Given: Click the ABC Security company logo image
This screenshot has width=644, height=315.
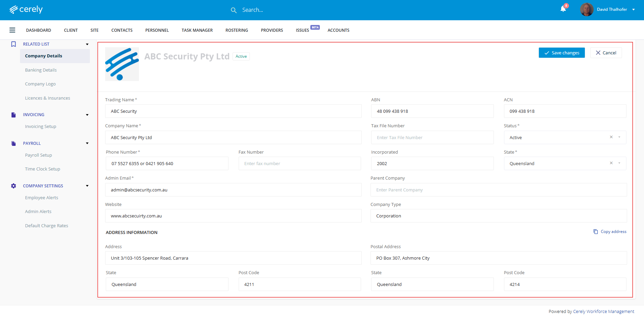Looking at the screenshot, I should (122, 64).
